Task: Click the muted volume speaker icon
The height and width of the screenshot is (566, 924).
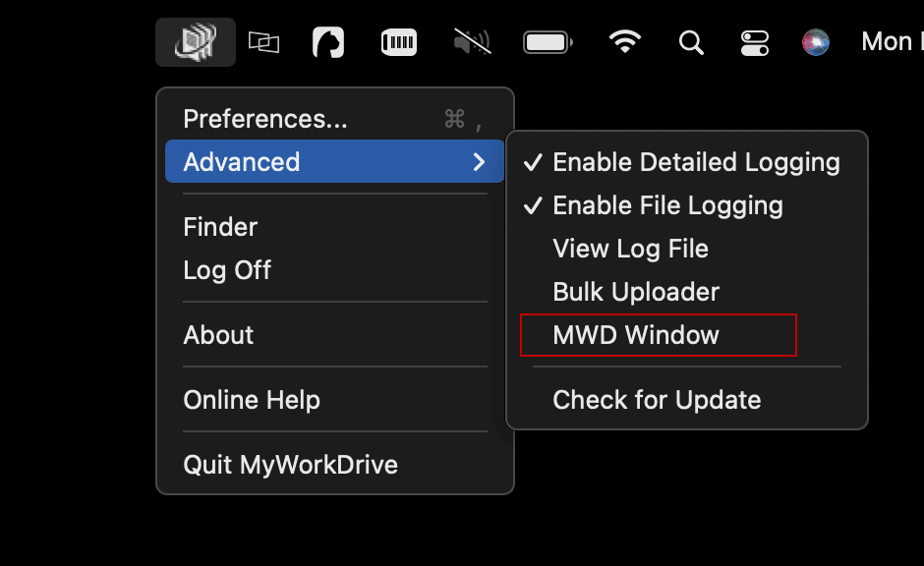Action: tap(472, 42)
